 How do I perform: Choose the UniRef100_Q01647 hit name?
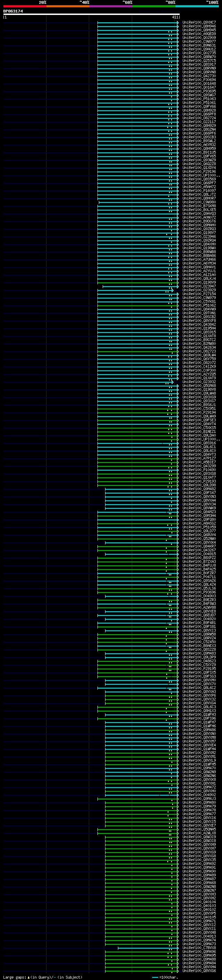199,87
